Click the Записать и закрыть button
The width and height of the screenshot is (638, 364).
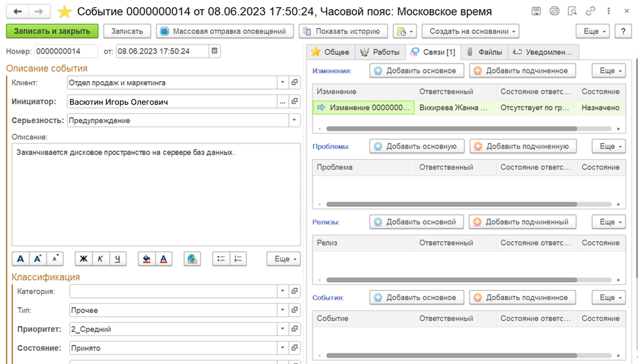pos(52,31)
